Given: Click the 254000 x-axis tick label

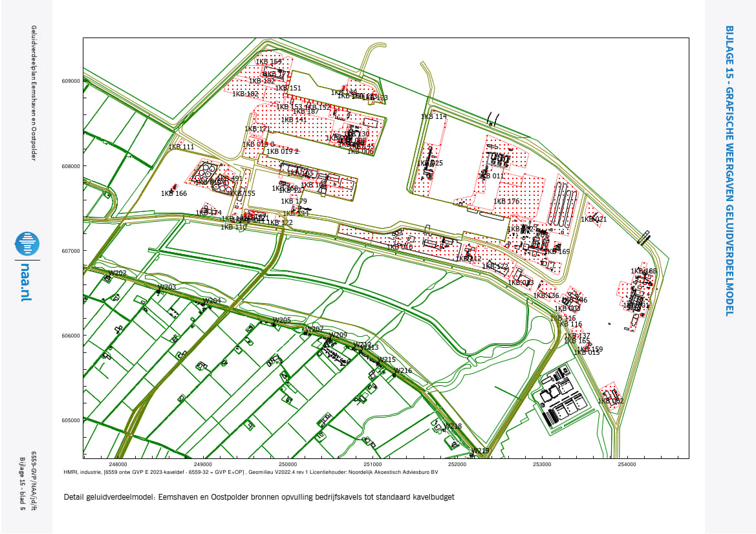Looking at the screenshot, I should coord(627,464).
